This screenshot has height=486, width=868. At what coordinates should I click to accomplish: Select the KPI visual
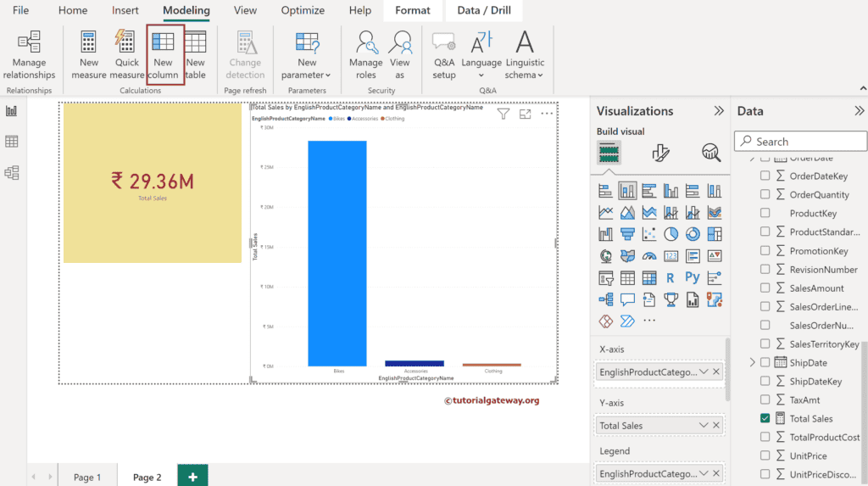point(715,256)
